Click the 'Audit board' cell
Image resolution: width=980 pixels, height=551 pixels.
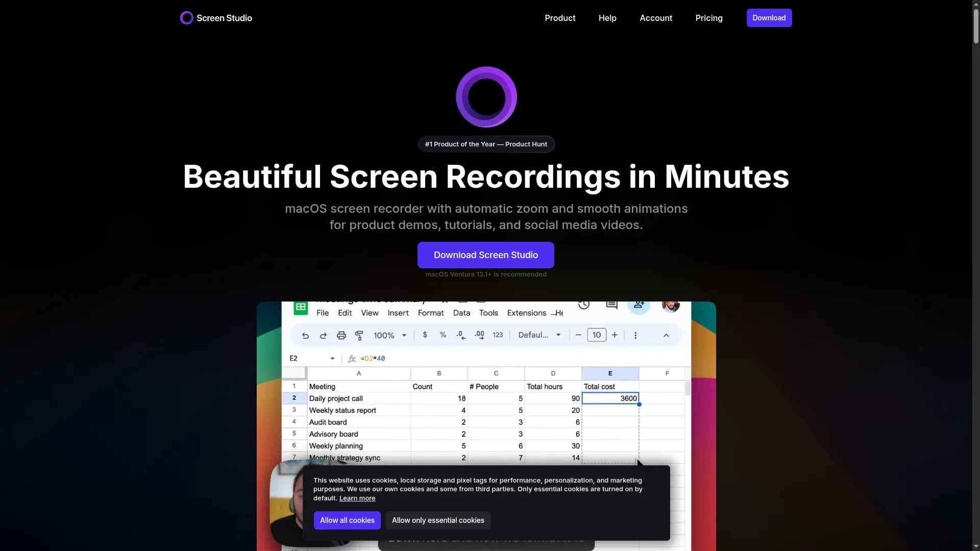click(x=359, y=422)
